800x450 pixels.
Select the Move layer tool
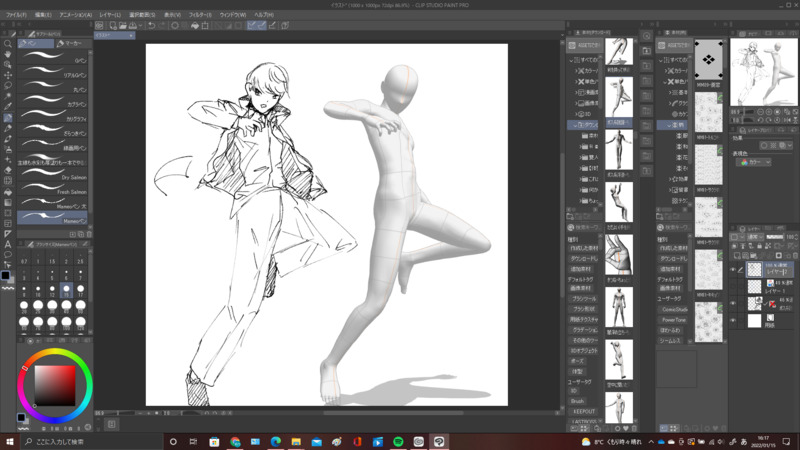8,75
